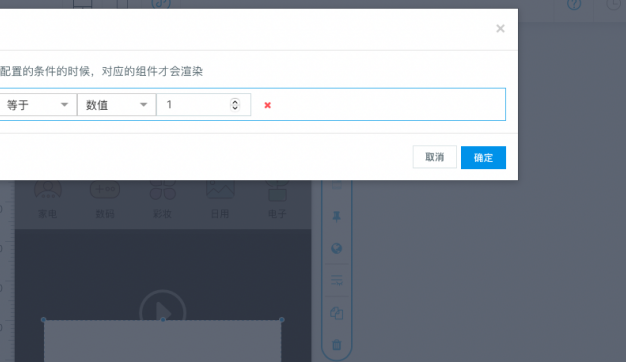Click the 取消 button
This screenshot has height=362, width=626.
pyautogui.click(x=434, y=157)
